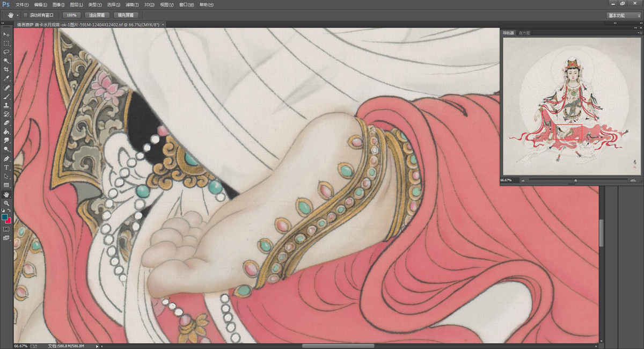
Task: Select the Pen tool
Action: click(6, 159)
